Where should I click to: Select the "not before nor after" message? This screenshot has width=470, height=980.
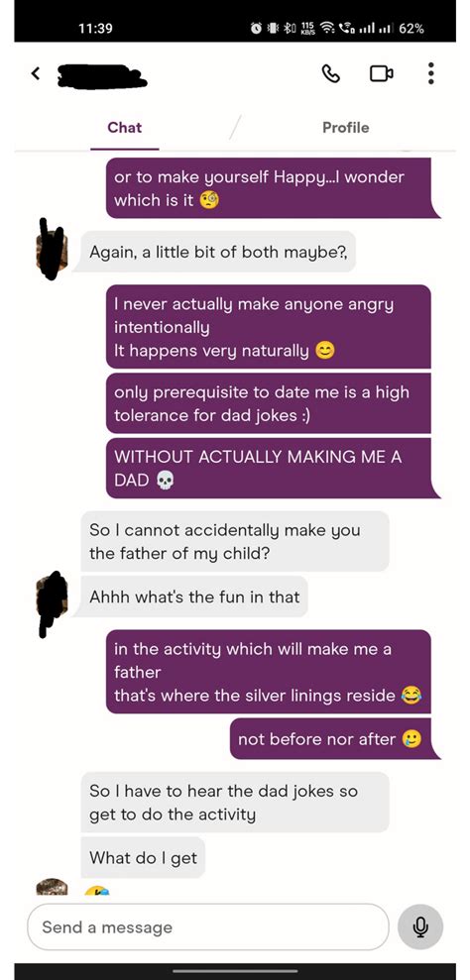(x=330, y=739)
